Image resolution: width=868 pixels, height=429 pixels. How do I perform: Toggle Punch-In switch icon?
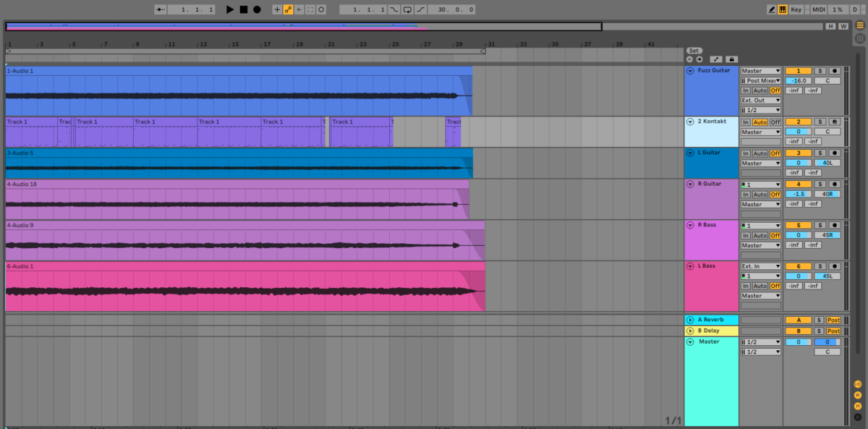pyautogui.click(x=394, y=9)
